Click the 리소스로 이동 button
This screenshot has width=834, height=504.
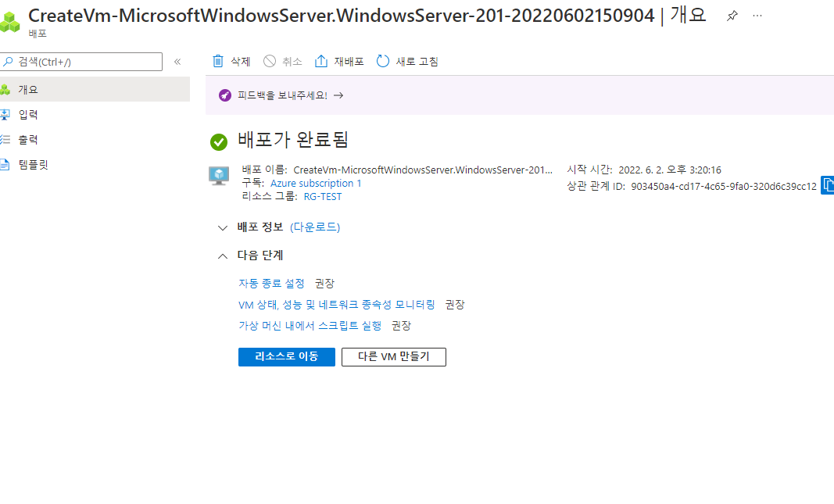(287, 357)
